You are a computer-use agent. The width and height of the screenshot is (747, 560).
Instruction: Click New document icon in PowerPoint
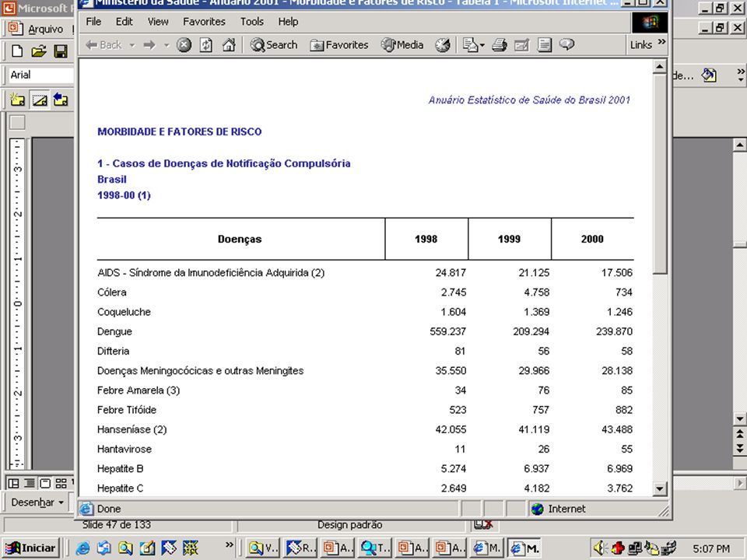click(x=17, y=51)
